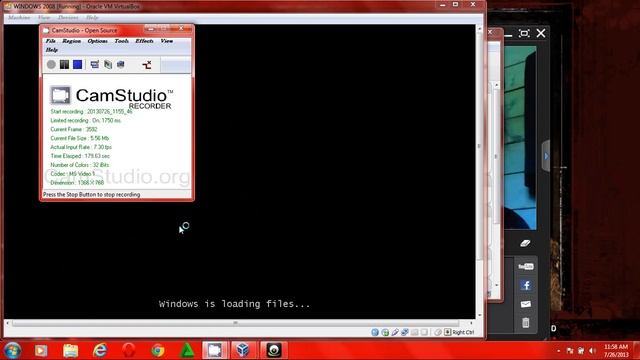The image size is (640, 360).
Task: Open the Windows Start menu
Action: click(x=12, y=350)
